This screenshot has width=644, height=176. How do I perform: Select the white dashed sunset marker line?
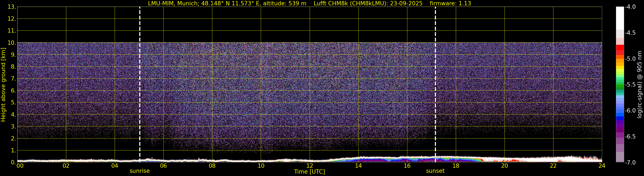click(x=435, y=85)
